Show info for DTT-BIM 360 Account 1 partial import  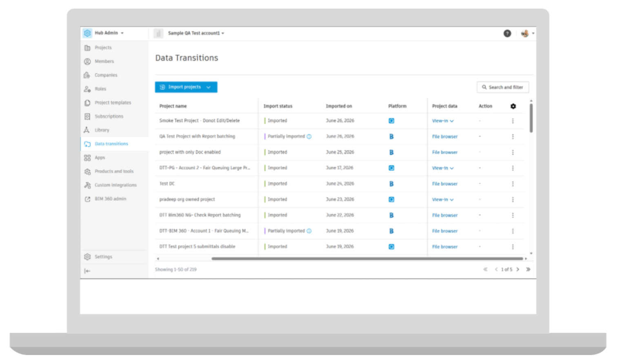[309, 231]
